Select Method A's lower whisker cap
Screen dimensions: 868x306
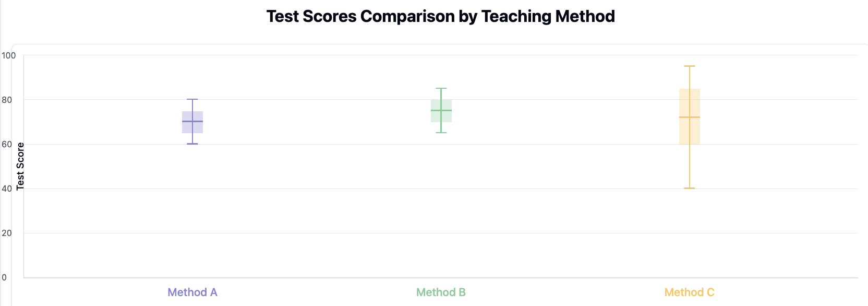click(x=192, y=144)
